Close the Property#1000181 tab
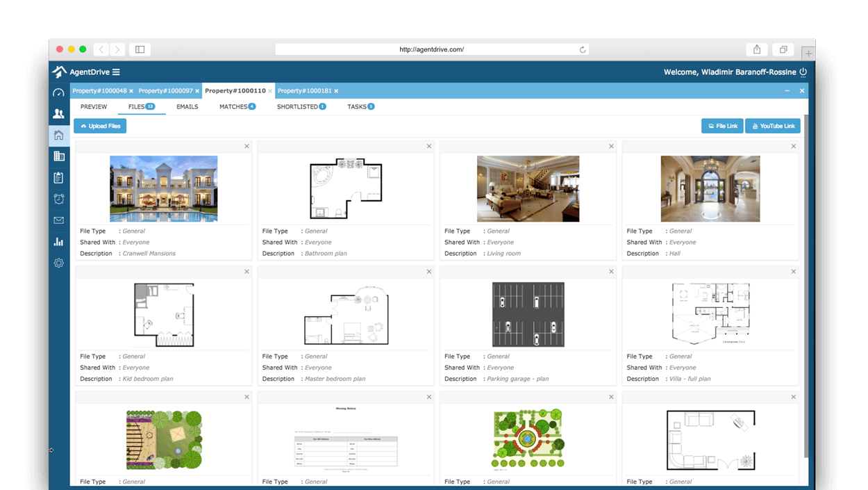This screenshot has width=868, height=490. click(336, 91)
